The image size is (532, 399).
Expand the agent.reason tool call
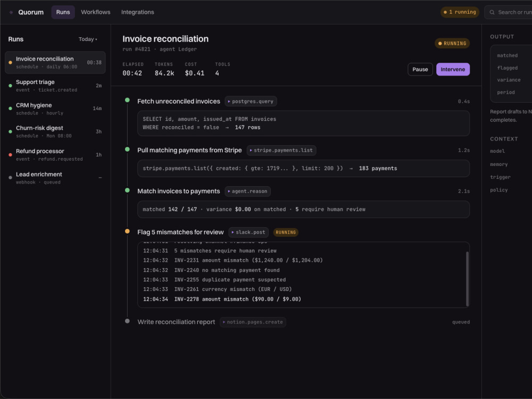[248, 192]
